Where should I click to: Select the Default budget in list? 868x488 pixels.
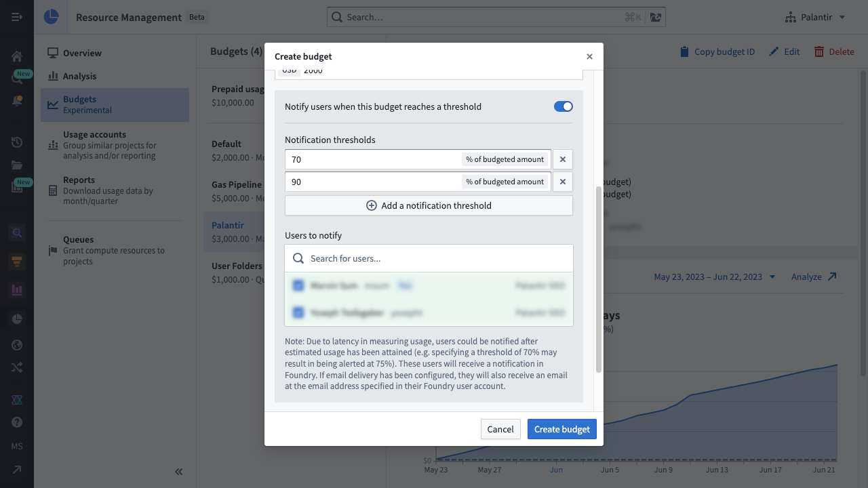click(234, 150)
